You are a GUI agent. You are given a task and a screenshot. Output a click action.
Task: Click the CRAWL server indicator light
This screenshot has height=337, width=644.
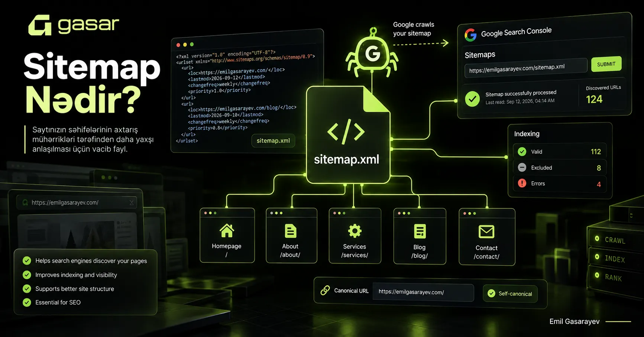click(x=597, y=238)
